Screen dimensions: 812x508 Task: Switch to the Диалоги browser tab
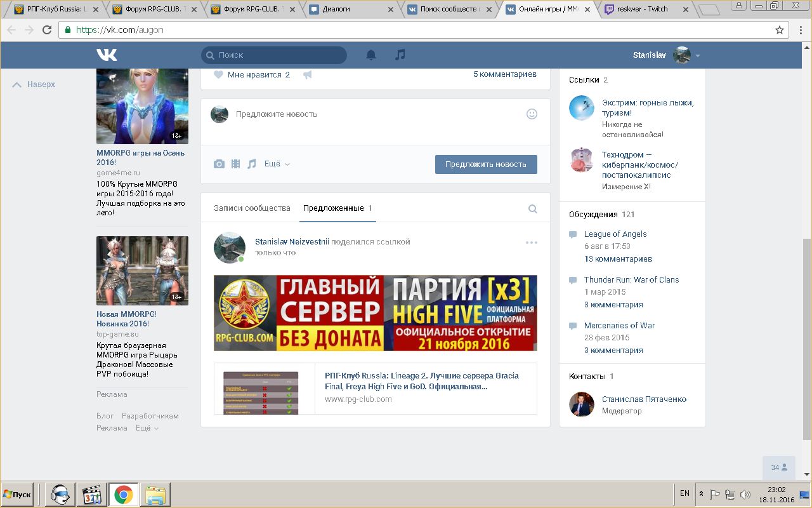point(351,9)
